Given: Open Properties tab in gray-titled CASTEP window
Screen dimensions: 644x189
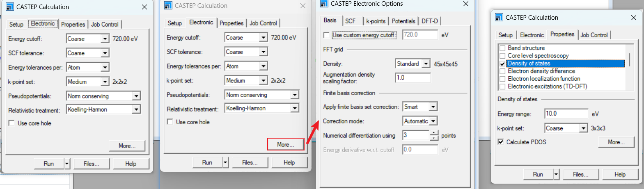Looking at the screenshot, I should pos(231,23).
